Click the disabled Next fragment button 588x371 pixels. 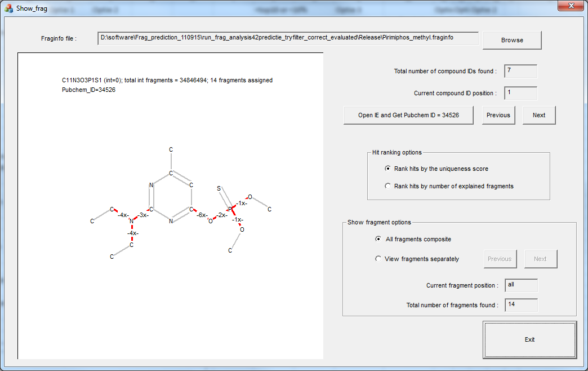tap(540, 259)
